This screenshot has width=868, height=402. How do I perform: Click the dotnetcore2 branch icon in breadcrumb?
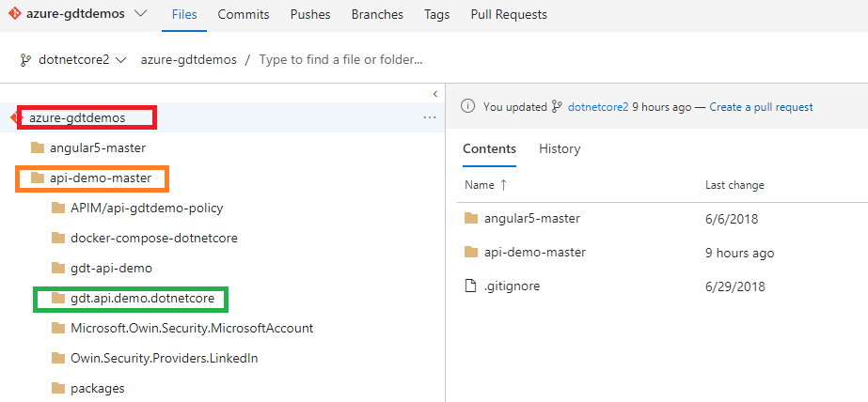pos(24,60)
